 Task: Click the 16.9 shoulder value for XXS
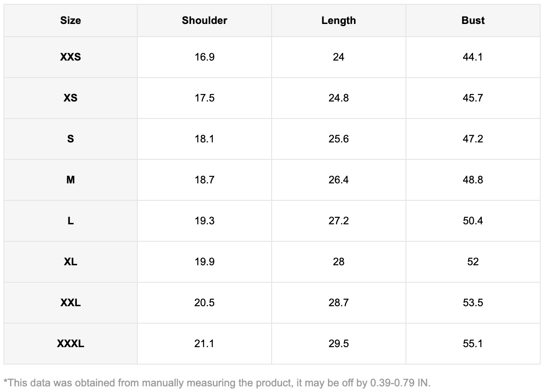(x=204, y=57)
